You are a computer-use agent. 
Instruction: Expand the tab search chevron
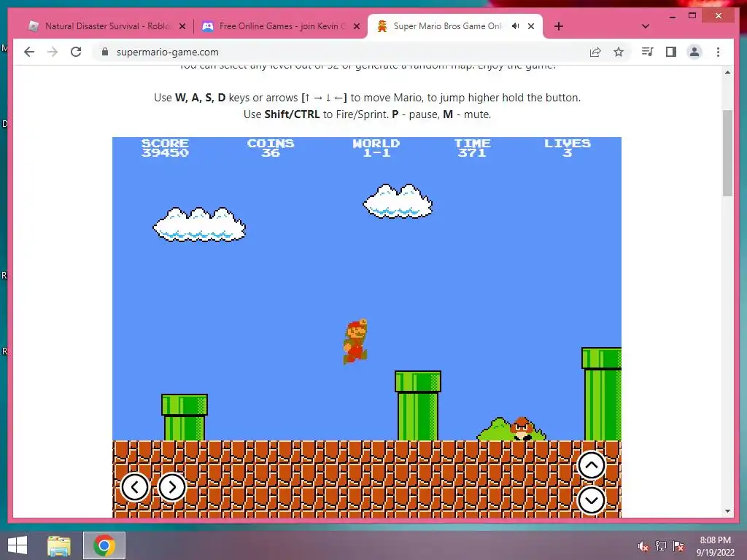[646, 26]
